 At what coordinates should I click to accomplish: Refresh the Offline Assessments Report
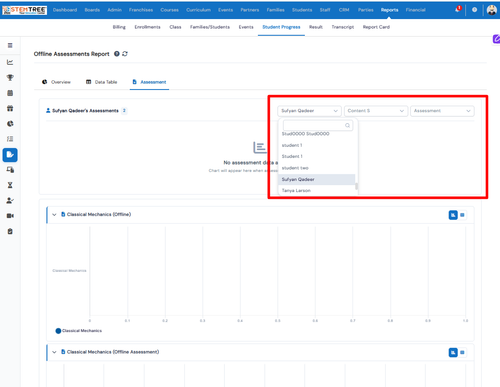[125, 54]
